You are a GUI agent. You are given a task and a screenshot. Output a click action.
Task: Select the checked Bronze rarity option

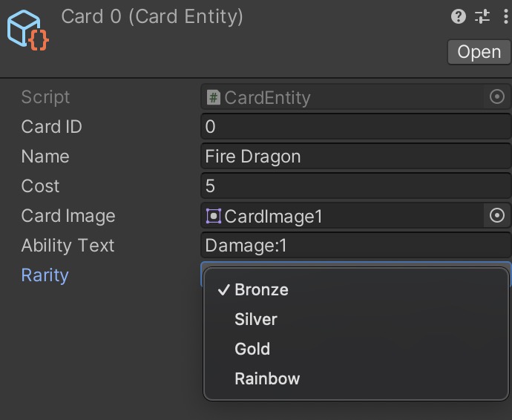(261, 289)
